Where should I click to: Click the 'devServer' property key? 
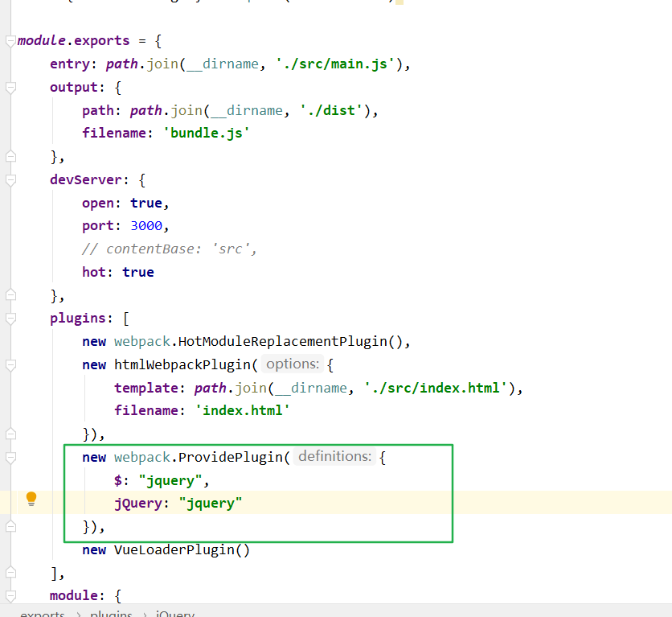click(86, 179)
